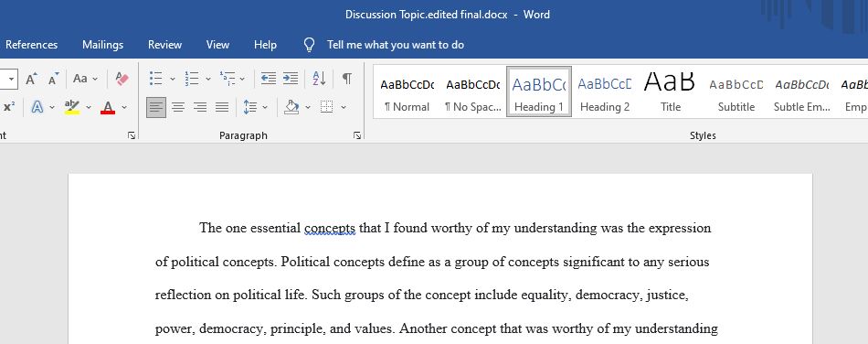Toggle the numbered list
Image resolution: width=868 pixels, height=344 pixels.
[192, 79]
